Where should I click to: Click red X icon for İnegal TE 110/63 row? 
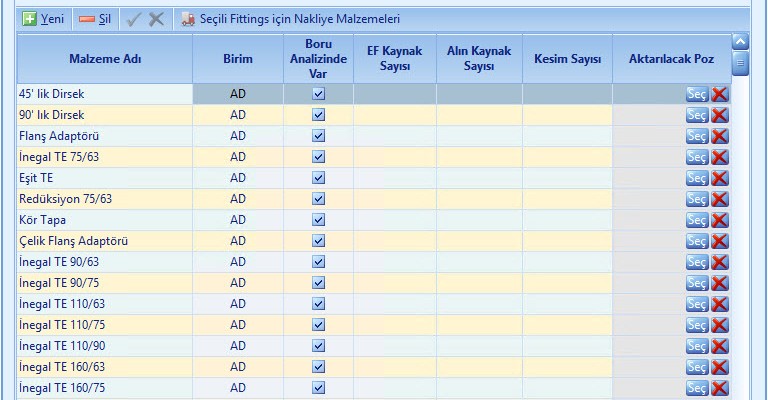[x=719, y=304]
